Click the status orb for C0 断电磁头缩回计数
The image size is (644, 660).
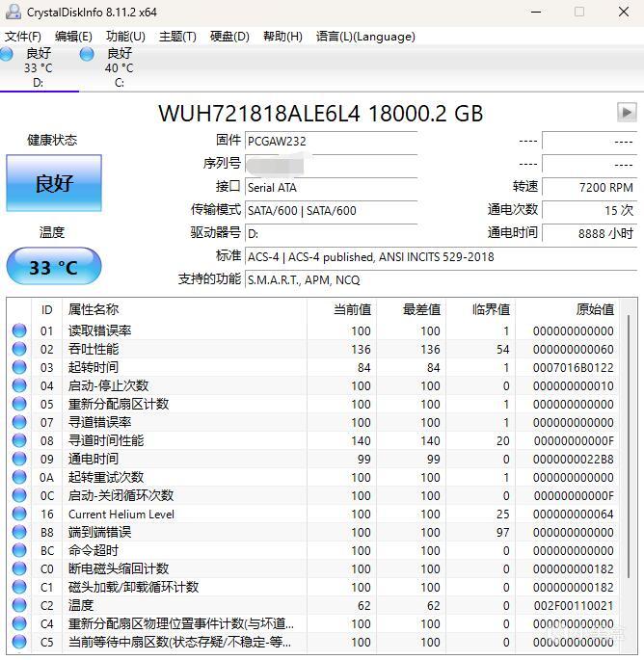(x=19, y=568)
